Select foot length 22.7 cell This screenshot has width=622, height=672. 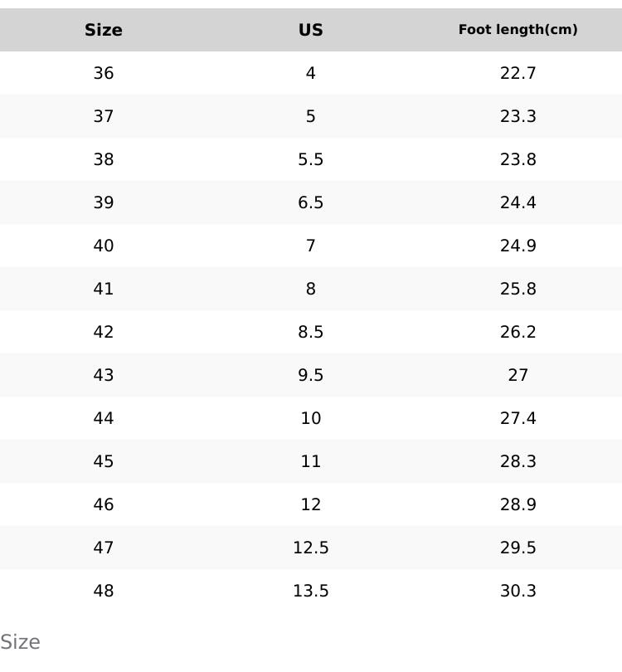tap(518, 73)
